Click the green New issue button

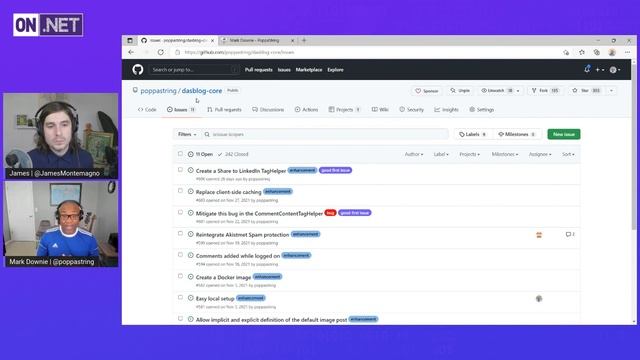click(x=564, y=134)
